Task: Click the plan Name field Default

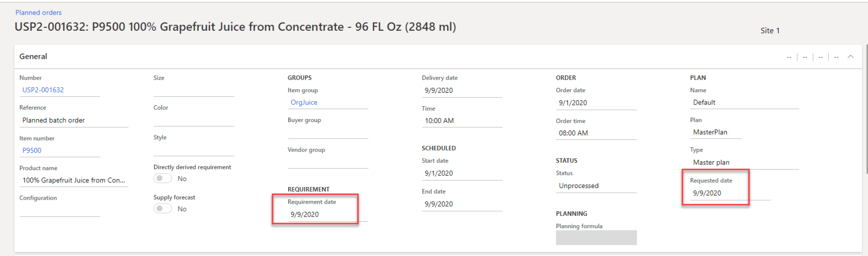Action: tap(744, 103)
